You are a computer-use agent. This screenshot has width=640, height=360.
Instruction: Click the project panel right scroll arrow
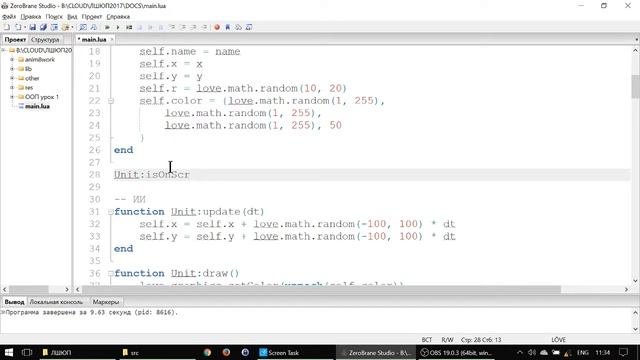(x=67, y=289)
